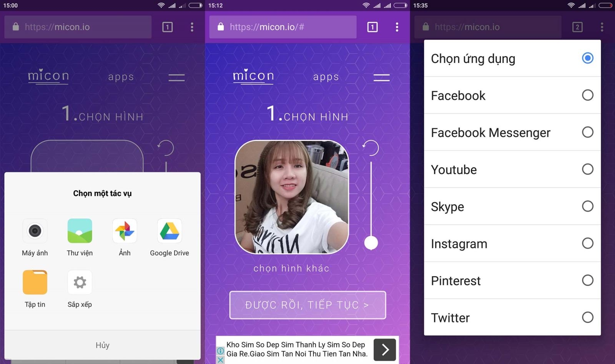The height and width of the screenshot is (364, 615).
Task: Click wifi status icon in first screen
Action: click(x=161, y=5)
